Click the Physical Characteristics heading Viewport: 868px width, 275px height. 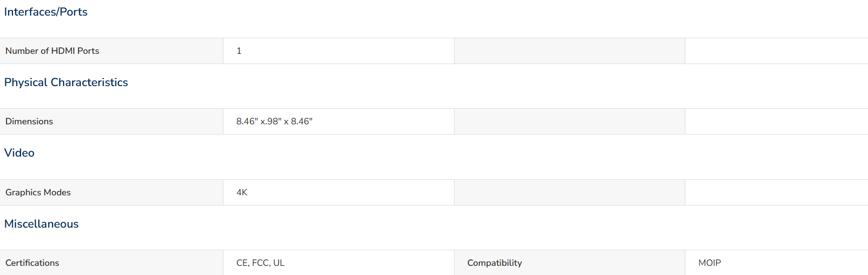[66, 82]
